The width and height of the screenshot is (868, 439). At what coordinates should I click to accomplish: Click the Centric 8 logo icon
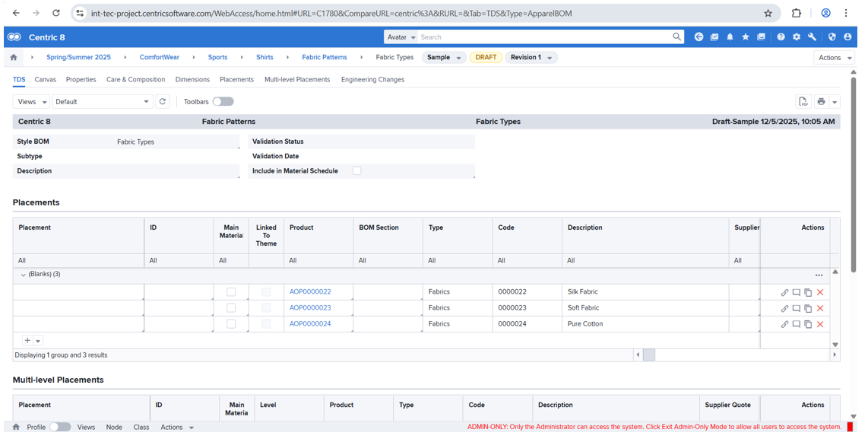(x=14, y=37)
